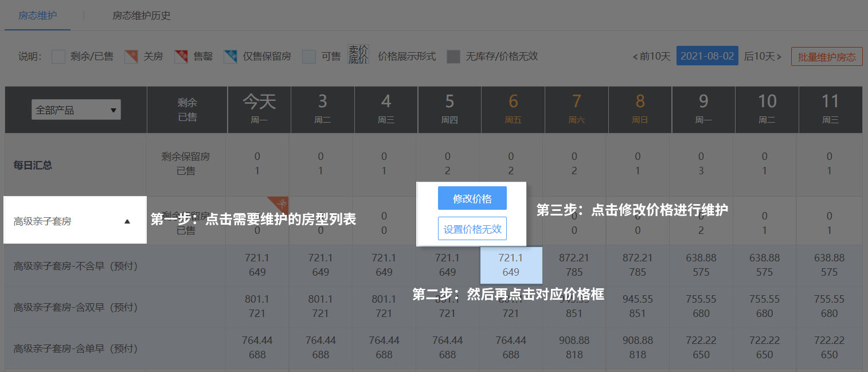This screenshot has height=372, width=868.
Task: Click the 卖价/底价 price display icon
Action: tap(359, 55)
